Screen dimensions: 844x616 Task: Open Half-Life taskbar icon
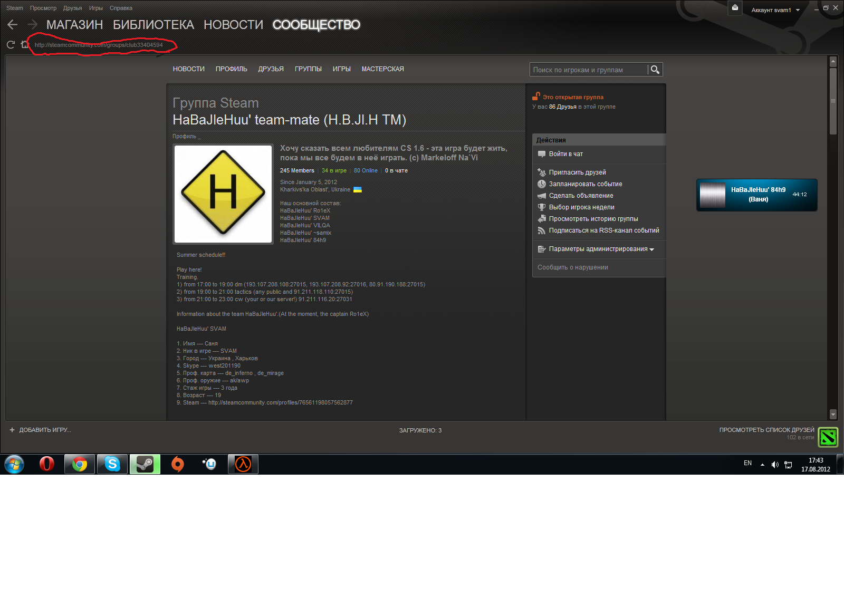243,464
